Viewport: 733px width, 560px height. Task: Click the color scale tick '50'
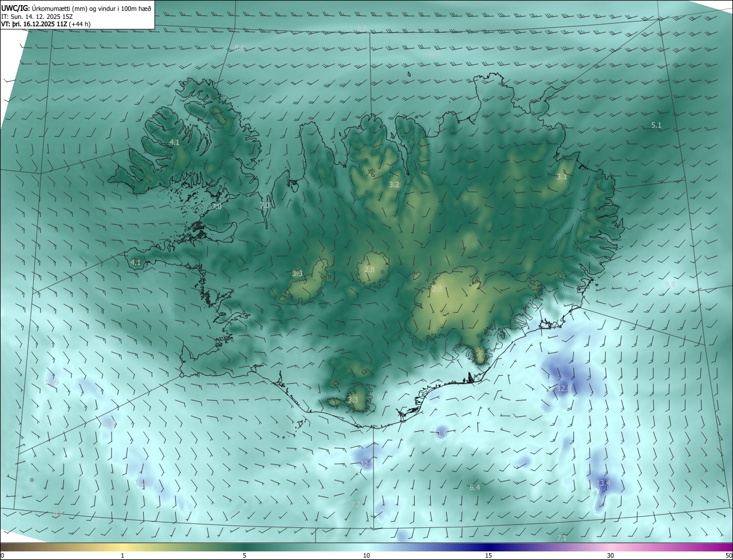[x=728, y=556]
